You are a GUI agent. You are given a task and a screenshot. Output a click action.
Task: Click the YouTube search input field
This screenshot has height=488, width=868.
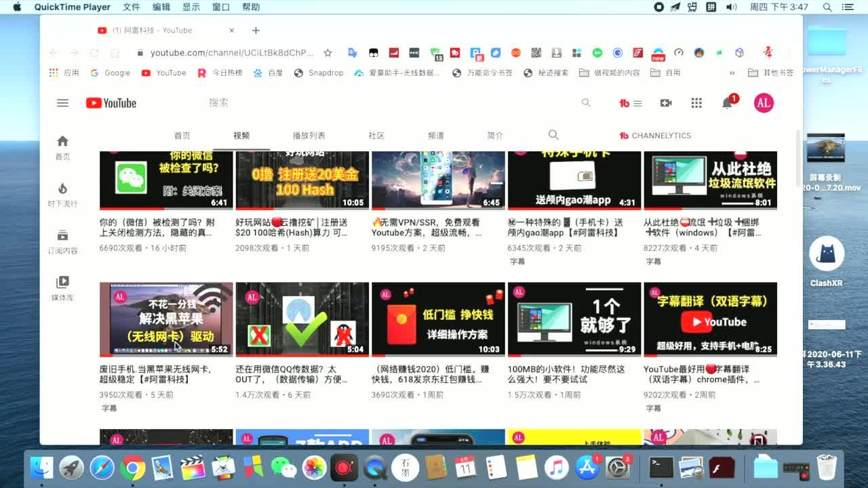click(390, 103)
